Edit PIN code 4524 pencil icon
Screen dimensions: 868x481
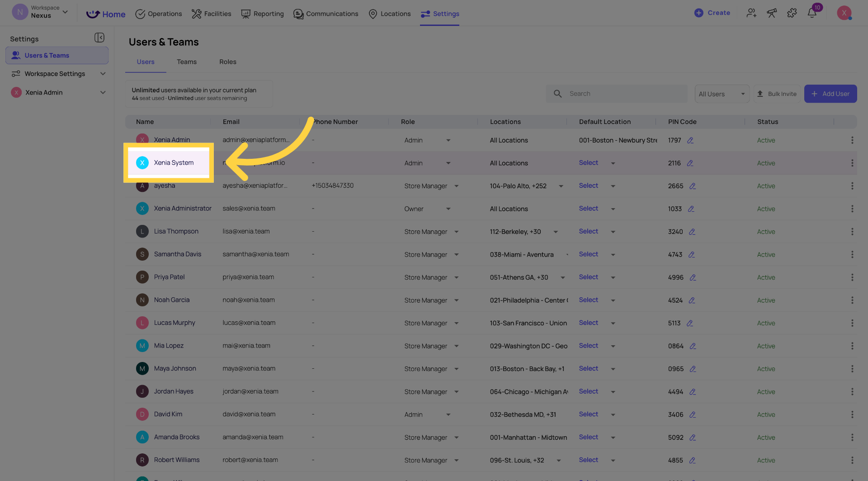pyautogui.click(x=692, y=300)
